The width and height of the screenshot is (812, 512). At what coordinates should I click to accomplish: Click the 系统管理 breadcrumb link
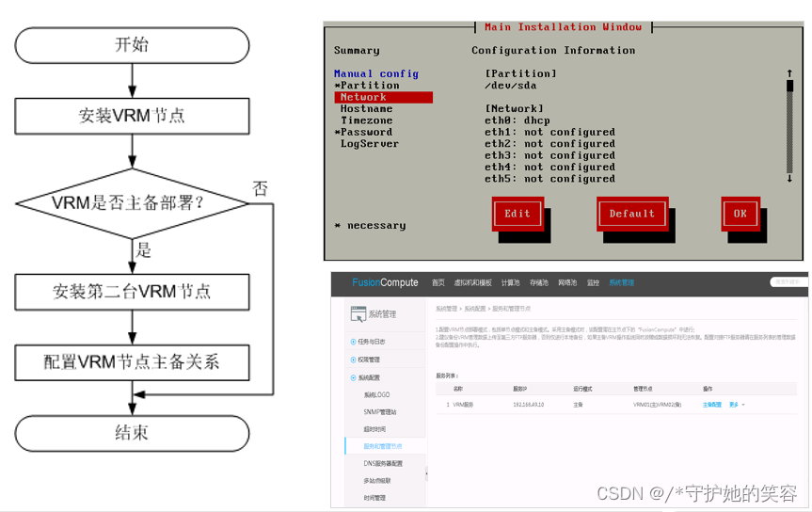[x=446, y=309]
